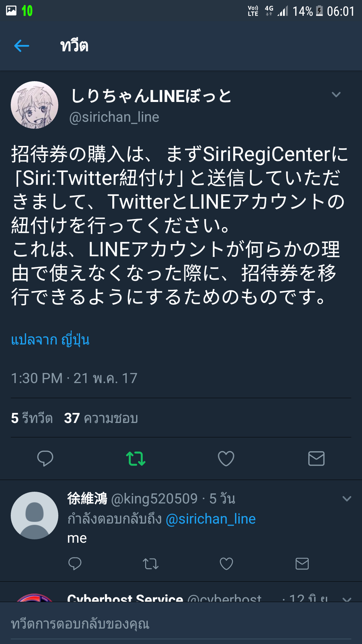362x644 pixels.
Task: Expand options chevron on king520509 reply
Action: [347, 499]
